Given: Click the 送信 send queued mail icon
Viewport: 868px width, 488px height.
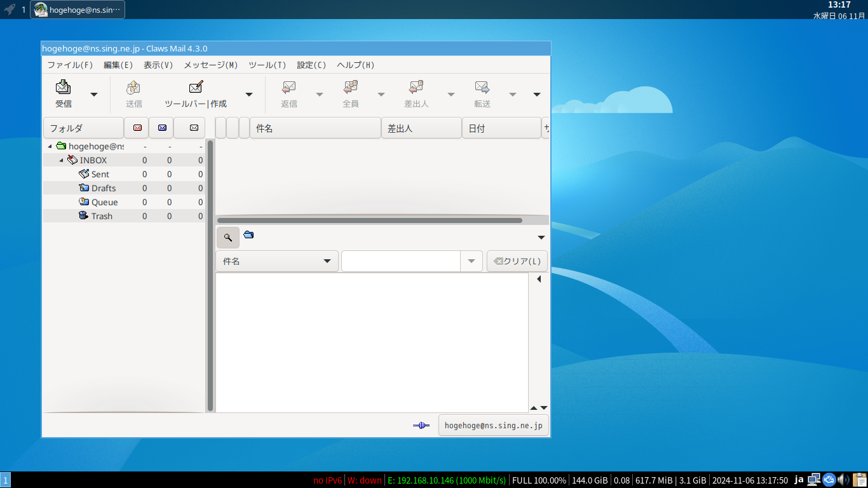Looking at the screenshot, I should pyautogui.click(x=133, y=88).
